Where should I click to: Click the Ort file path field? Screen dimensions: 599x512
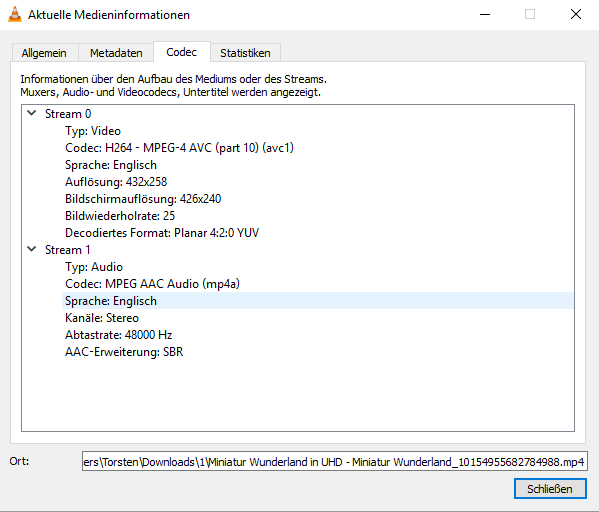pos(335,462)
